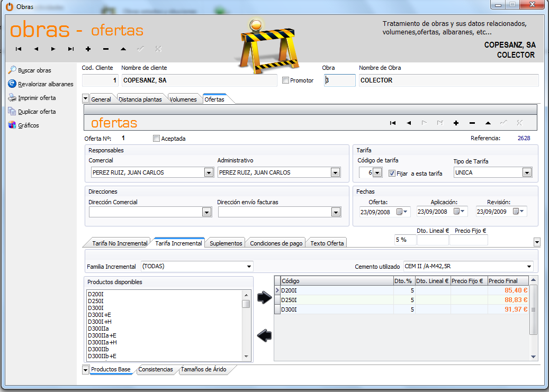This screenshot has height=392, width=549.
Task: Toggle the Aceptada checkbox
Action: (156, 139)
